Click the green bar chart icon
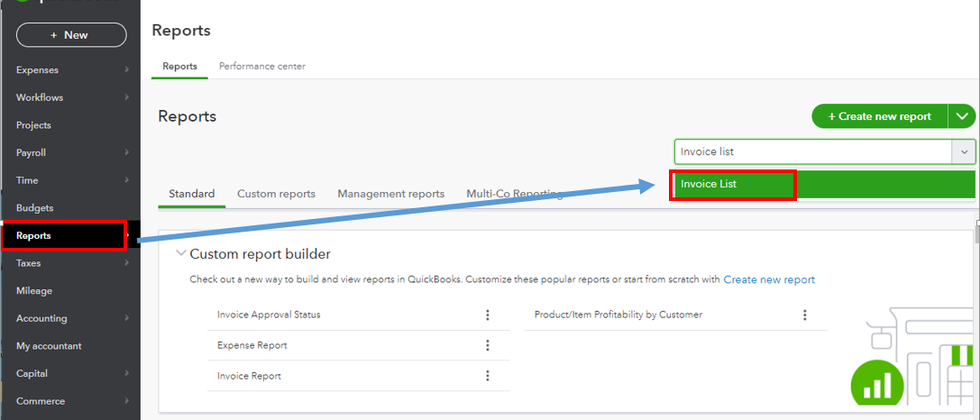This screenshot has height=420, width=980. click(877, 386)
